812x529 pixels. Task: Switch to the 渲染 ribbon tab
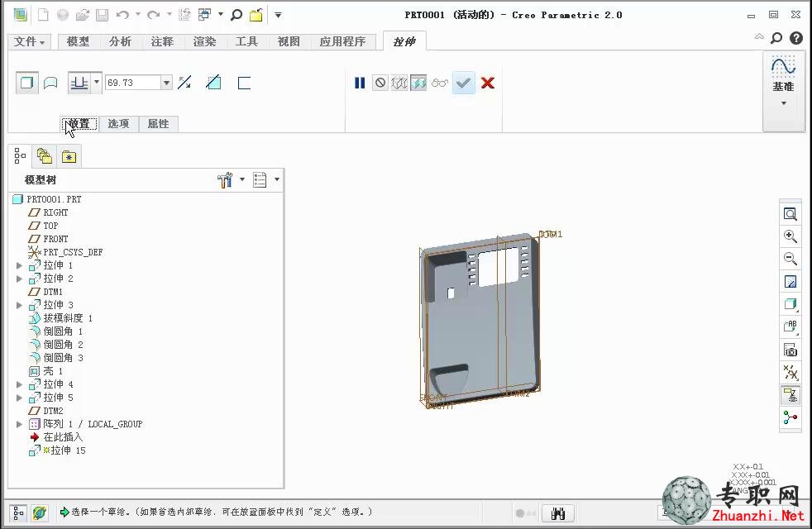click(204, 41)
